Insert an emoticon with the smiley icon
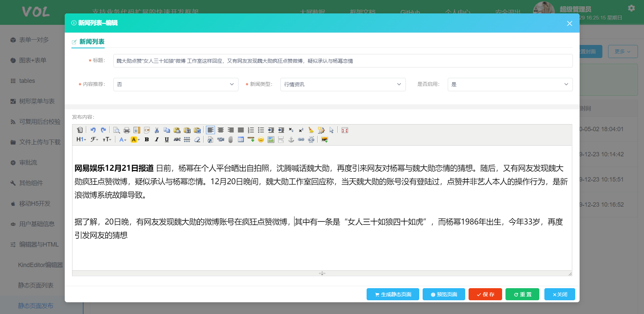This screenshot has width=644, height=314. point(261,140)
